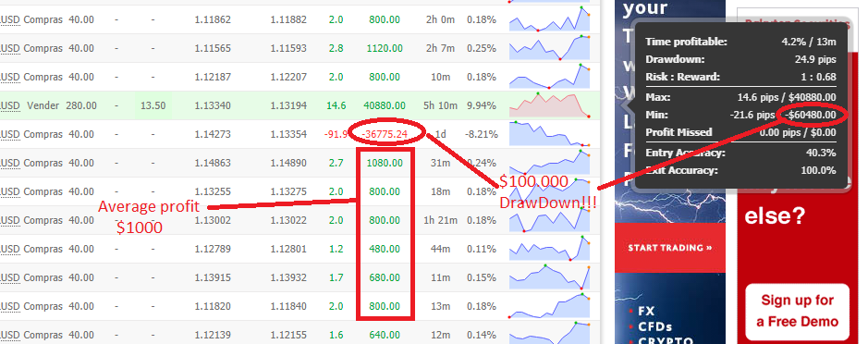Select the 44m duration cell

(x=441, y=249)
